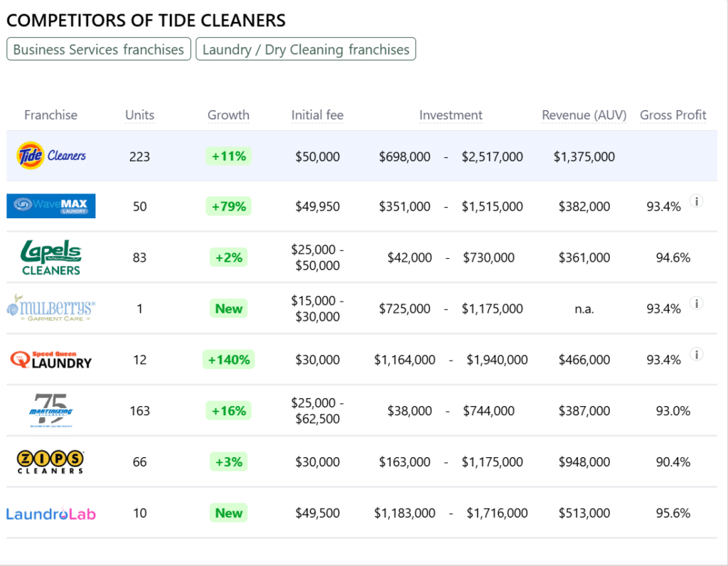Select Lapels investment minimum $42,000
Image resolution: width=728 pixels, height=566 pixels.
point(409,257)
